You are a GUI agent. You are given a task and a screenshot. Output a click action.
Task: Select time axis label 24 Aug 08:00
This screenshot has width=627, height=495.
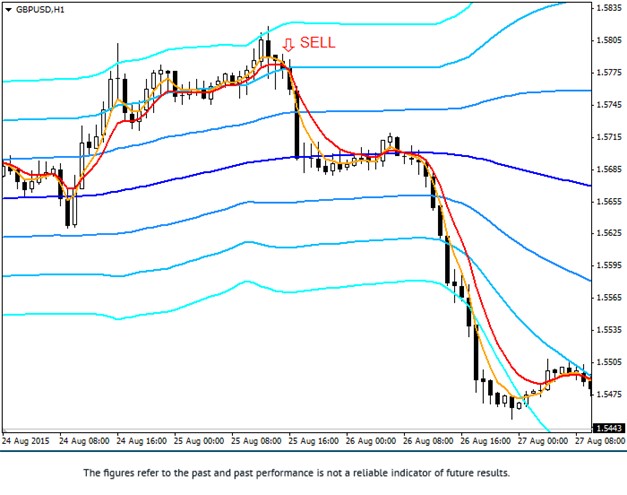84,441
